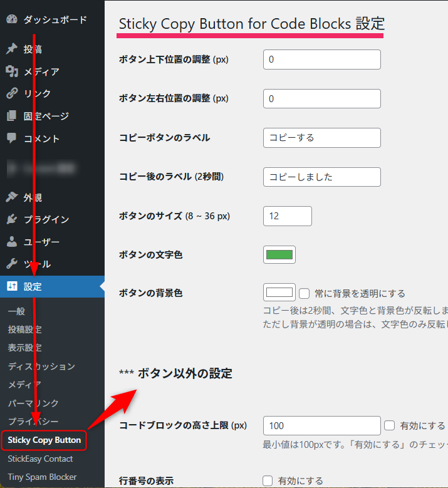The height and width of the screenshot is (488, 448).
Task: Open the StickEasy Contact settings link
Action: (x=40, y=459)
